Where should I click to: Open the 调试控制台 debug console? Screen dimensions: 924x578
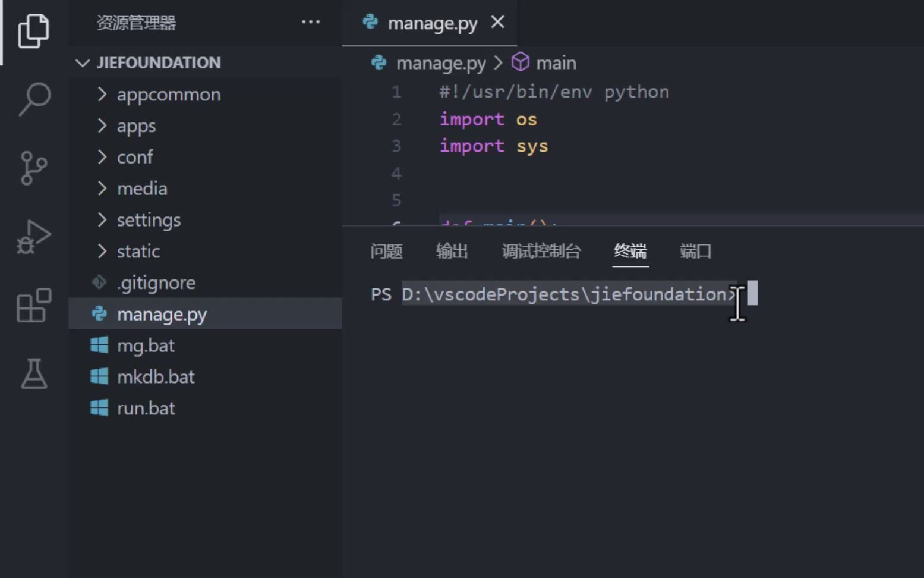[x=541, y=252]
